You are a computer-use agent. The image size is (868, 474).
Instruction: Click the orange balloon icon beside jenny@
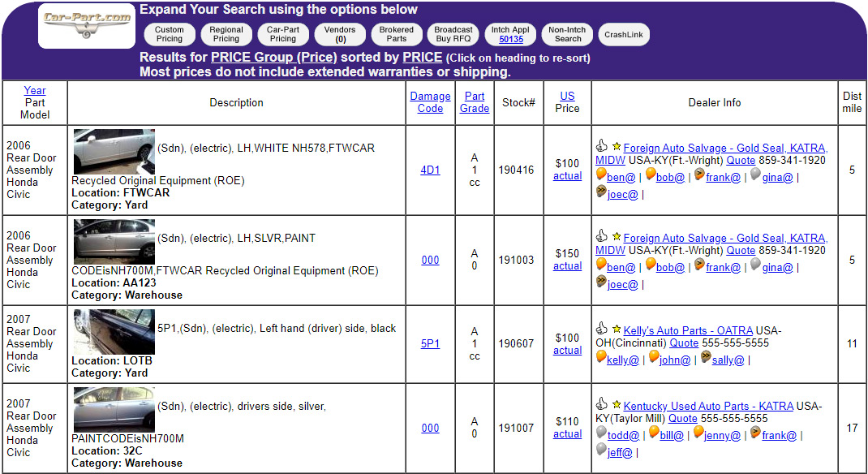[x=698, y=433]
